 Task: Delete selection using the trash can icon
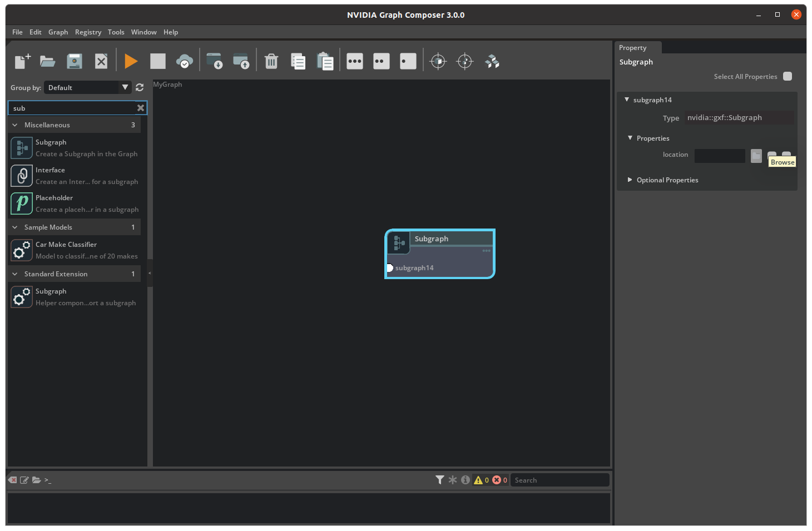271,61
